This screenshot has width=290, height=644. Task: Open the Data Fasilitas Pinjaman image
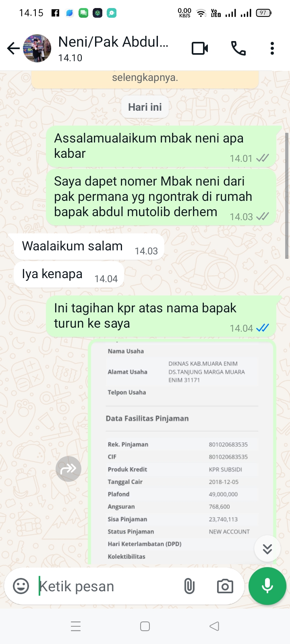point(182,452)
